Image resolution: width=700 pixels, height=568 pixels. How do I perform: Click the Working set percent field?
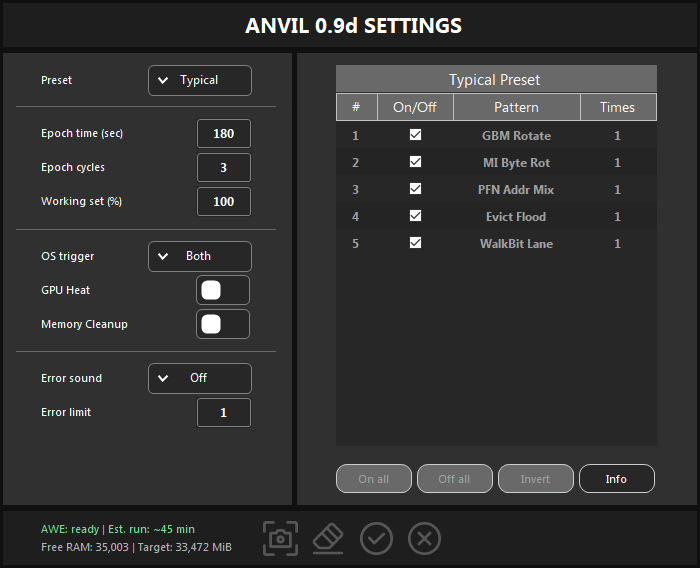(x=224, y=201)
